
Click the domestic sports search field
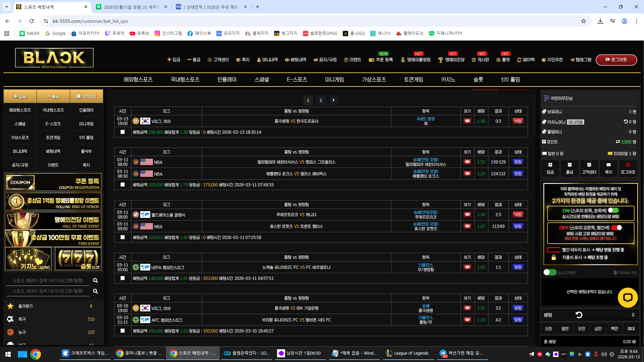48,291
